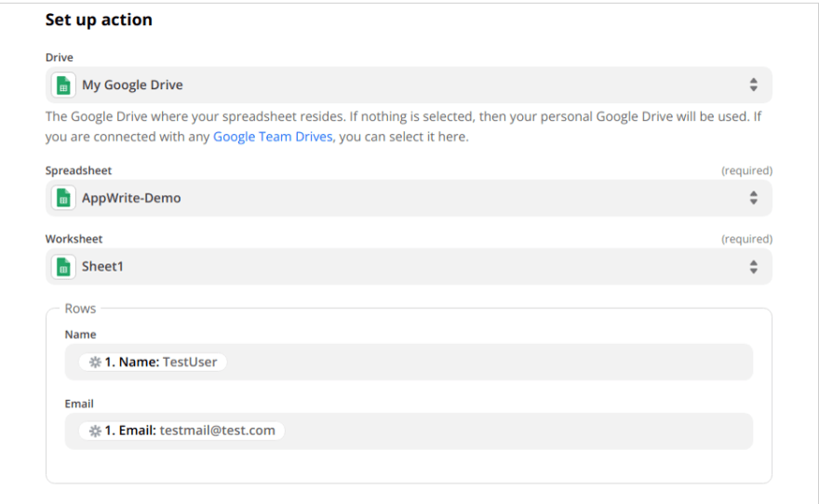Expand the Worksheet dropdown arrows
This screenshot has height=504, width=819.
(x=753, y=267)
